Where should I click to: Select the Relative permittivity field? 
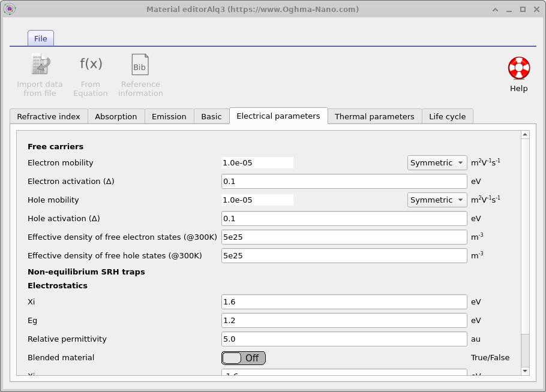[344, 339]
